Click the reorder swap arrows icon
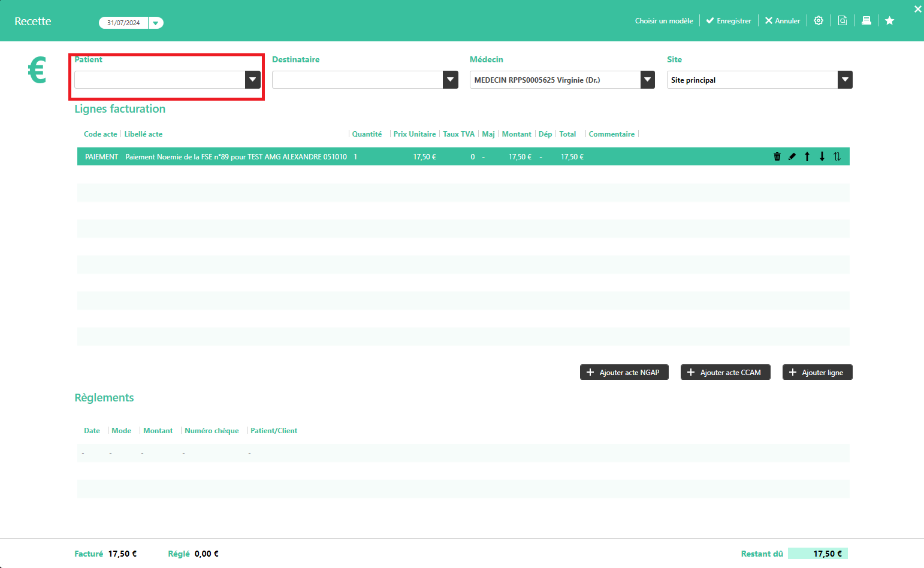Image resolution: width=924 pixels, height=568 pixels. [837, 156]
